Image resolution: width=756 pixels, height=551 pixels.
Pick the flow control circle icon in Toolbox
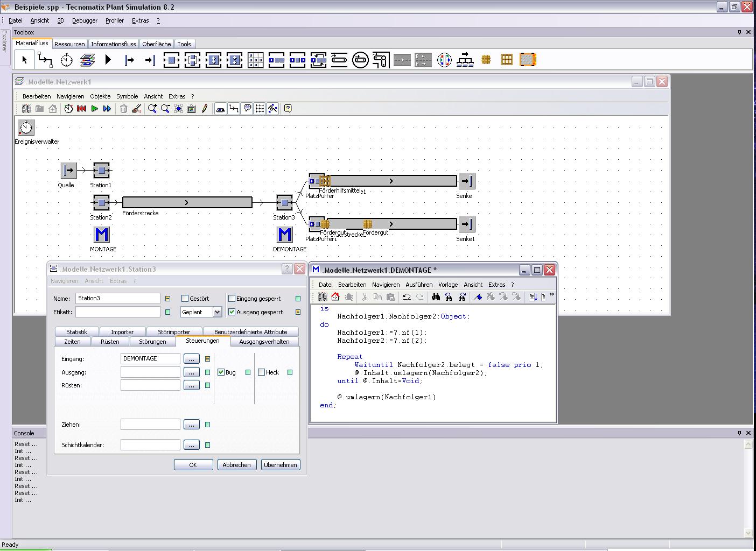[x=444, y=60]
